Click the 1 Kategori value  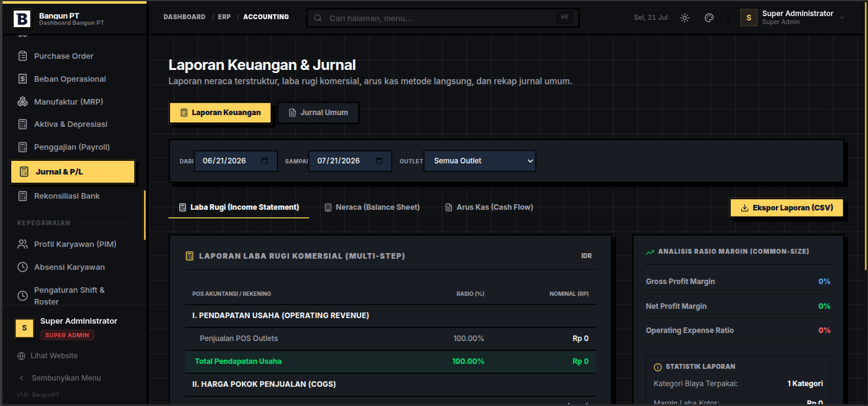pos(805,384)
